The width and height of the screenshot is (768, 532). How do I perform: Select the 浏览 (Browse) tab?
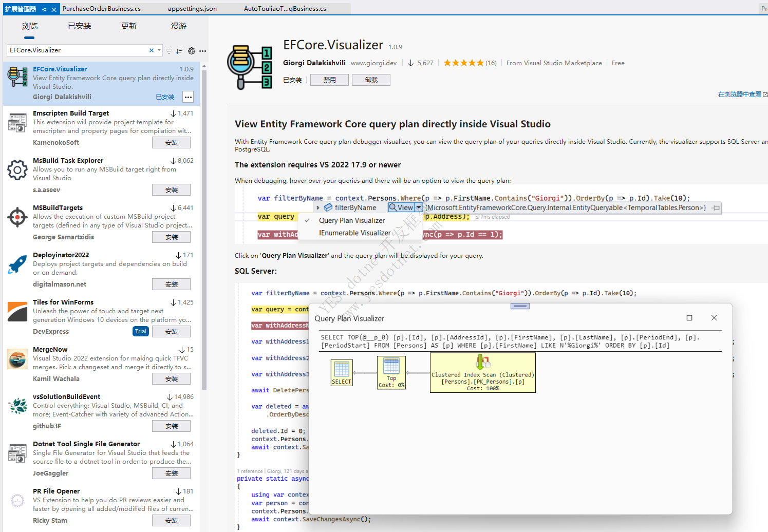[x=30, y=26]
